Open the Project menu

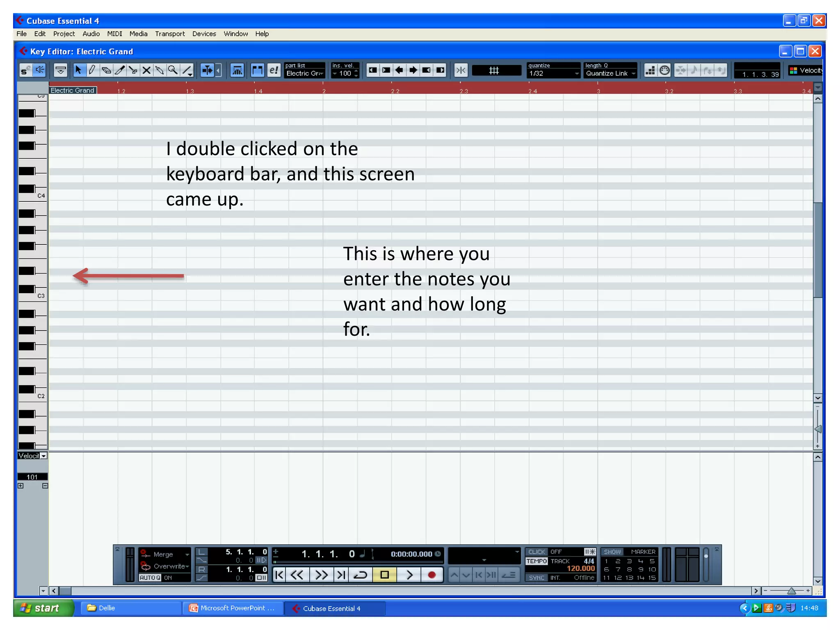64,34
